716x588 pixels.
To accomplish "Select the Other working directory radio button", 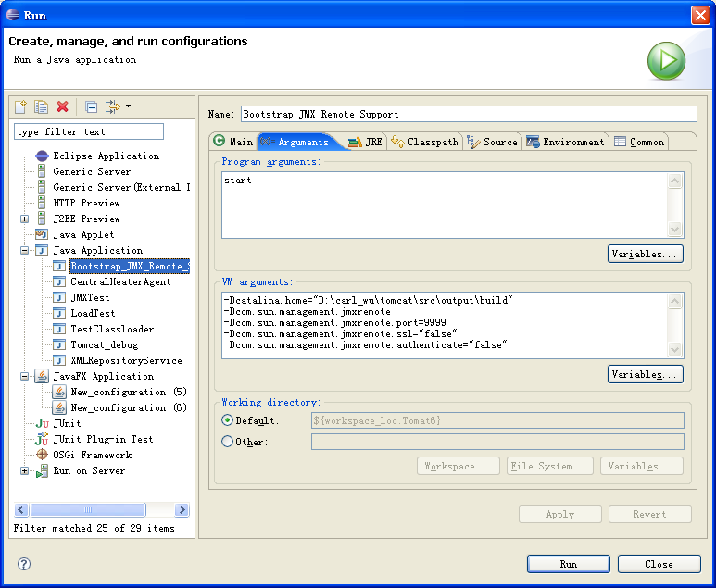I will tap(228, 442).
